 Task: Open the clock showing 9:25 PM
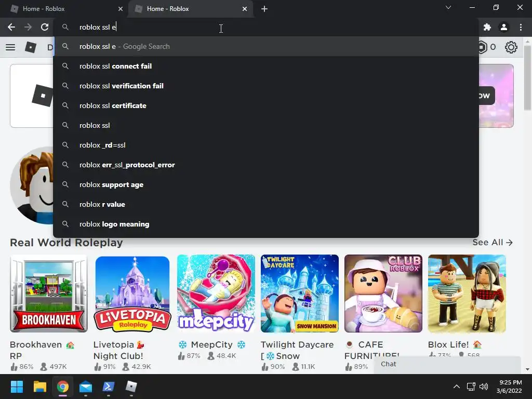tap(509, 387)
